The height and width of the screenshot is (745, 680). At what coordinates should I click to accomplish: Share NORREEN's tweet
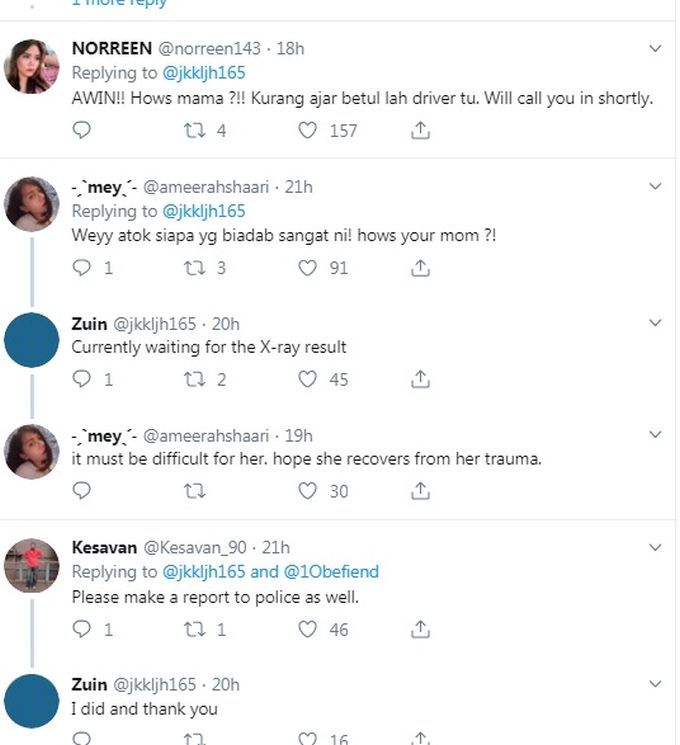(x=421, y=130)
